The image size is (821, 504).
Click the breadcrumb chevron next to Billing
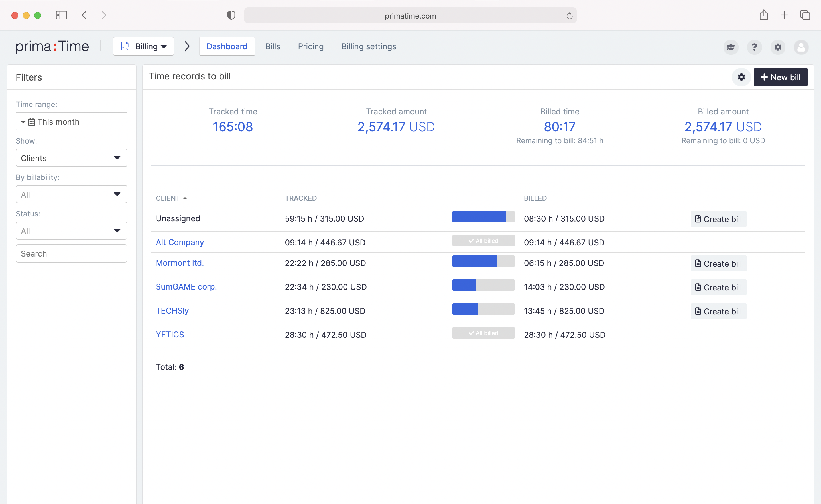[187, 46]
